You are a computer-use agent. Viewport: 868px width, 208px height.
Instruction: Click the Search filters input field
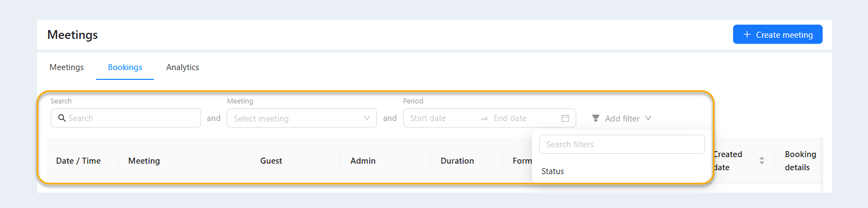[622, 145]
